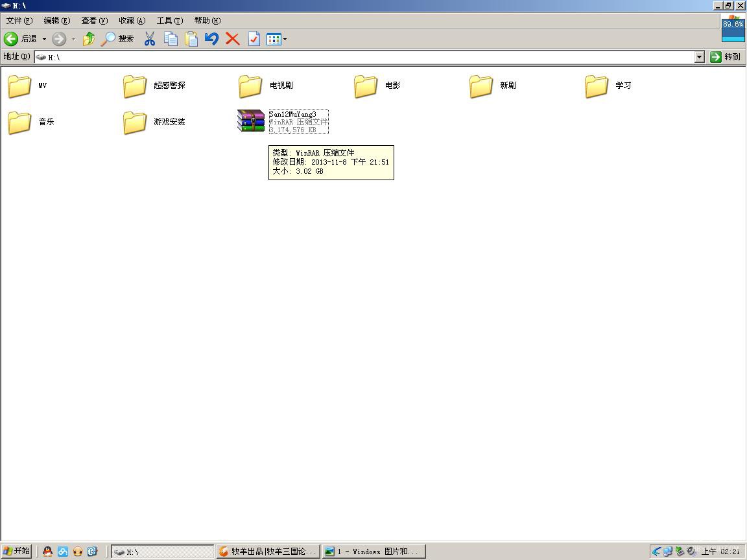Open the Views button dropdown arrow
This screenshot has width=747, height=560.
click(x=285, y=39)
